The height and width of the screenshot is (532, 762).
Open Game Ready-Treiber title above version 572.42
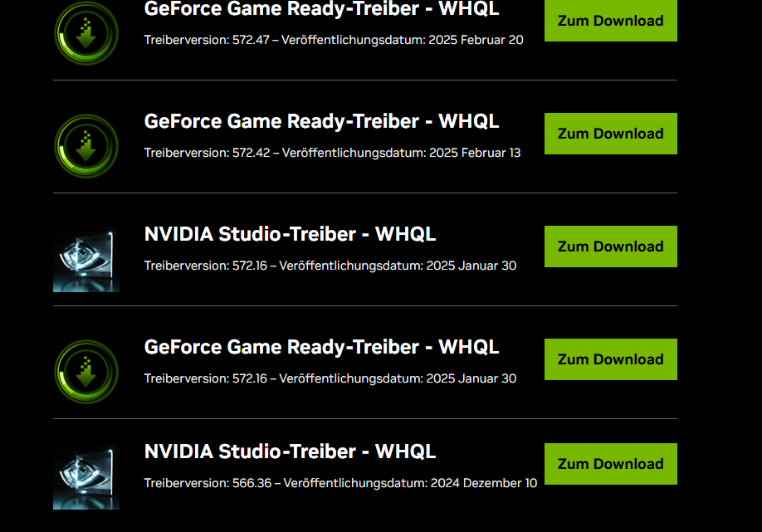(x=322, y=121)
